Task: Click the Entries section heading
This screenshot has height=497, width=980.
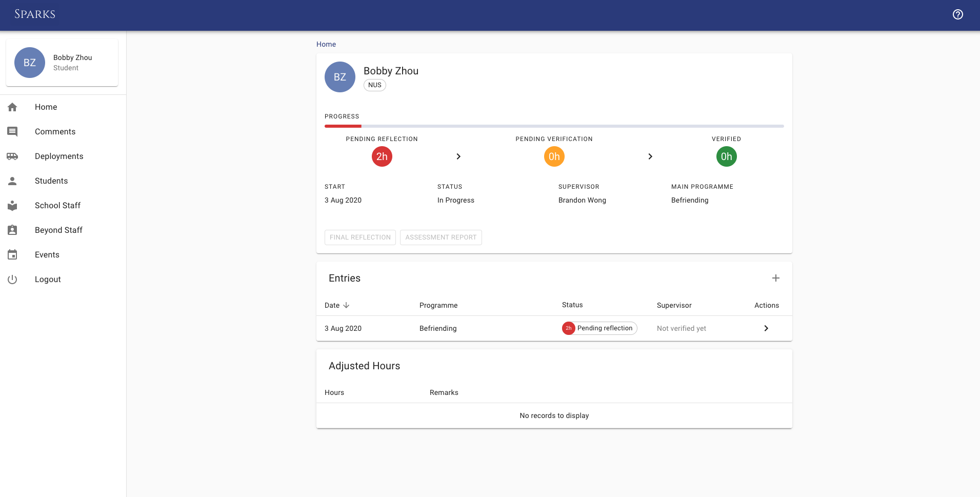Action: pos(345,278)
